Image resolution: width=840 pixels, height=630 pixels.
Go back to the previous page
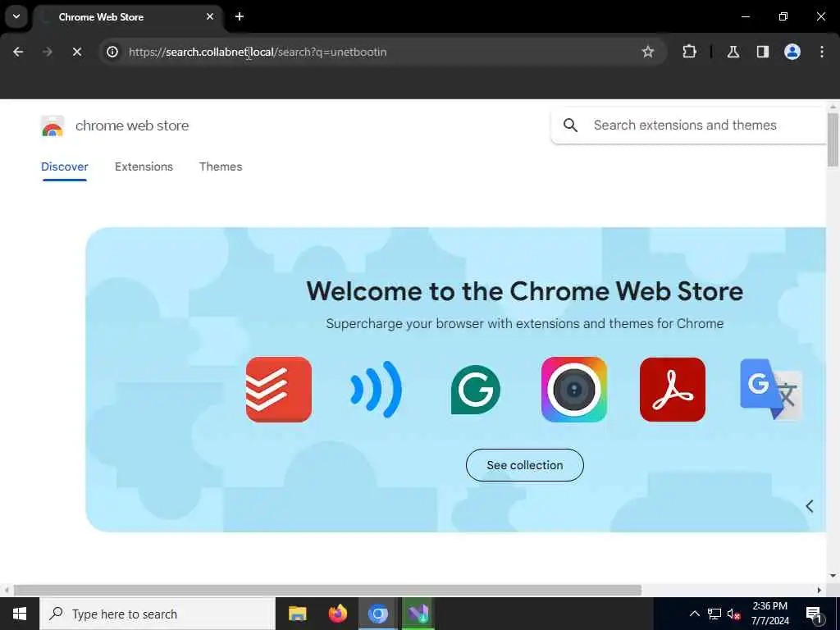click(18, 52)
